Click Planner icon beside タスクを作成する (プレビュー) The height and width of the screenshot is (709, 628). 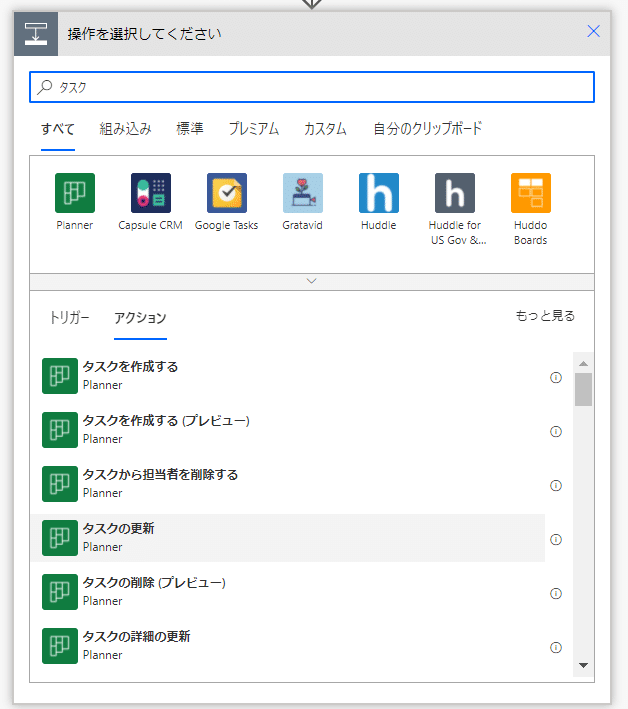(x=60, y=430)
